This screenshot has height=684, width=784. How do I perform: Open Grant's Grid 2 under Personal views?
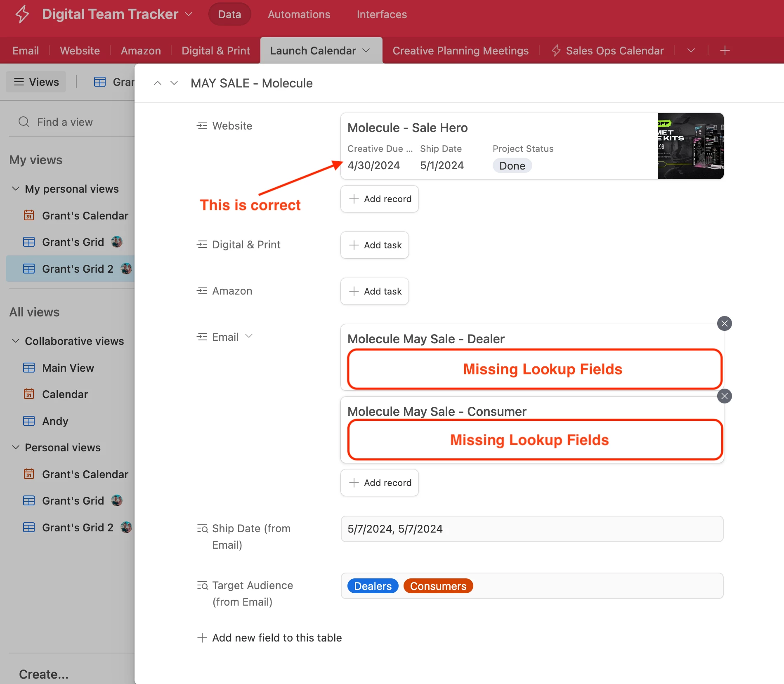click(x=77, y=527)
